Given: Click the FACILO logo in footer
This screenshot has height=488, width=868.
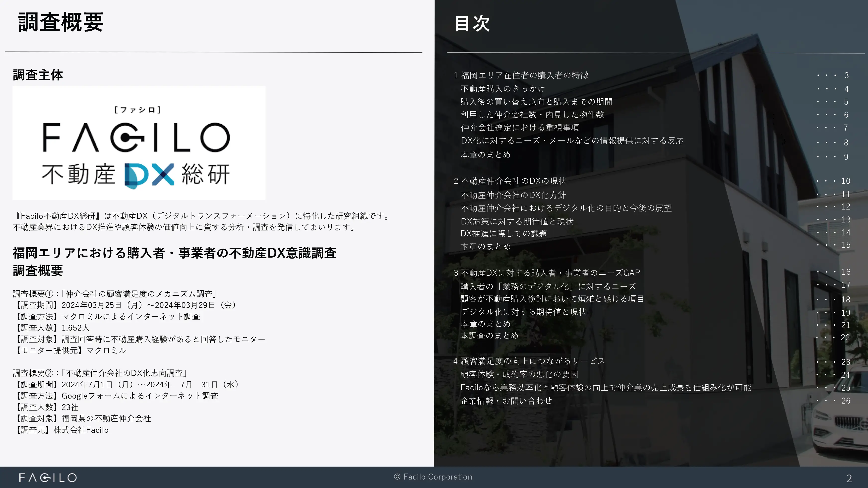Looking at the screenshot, I should [48, 478].
